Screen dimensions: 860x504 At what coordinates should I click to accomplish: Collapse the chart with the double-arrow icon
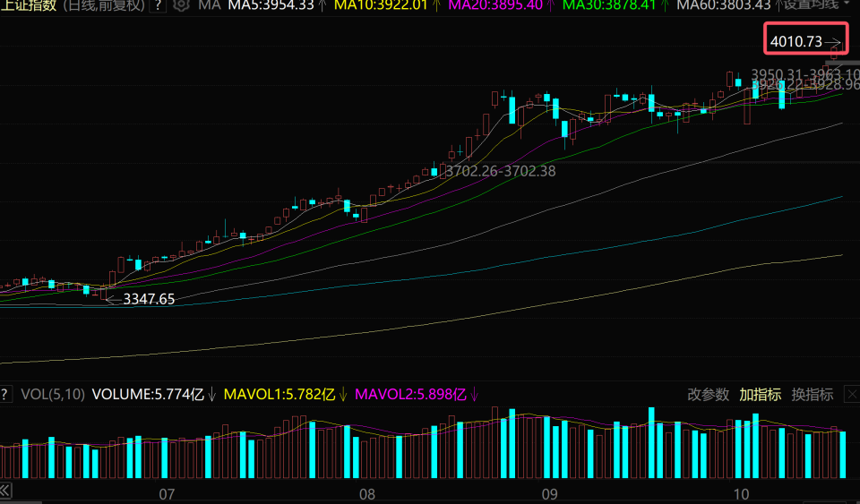click(5, 489)
